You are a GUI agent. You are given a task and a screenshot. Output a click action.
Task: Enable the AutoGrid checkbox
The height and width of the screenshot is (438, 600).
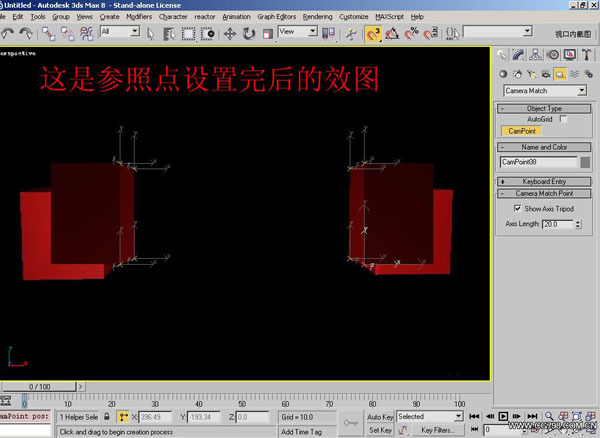tap(563, 119)
